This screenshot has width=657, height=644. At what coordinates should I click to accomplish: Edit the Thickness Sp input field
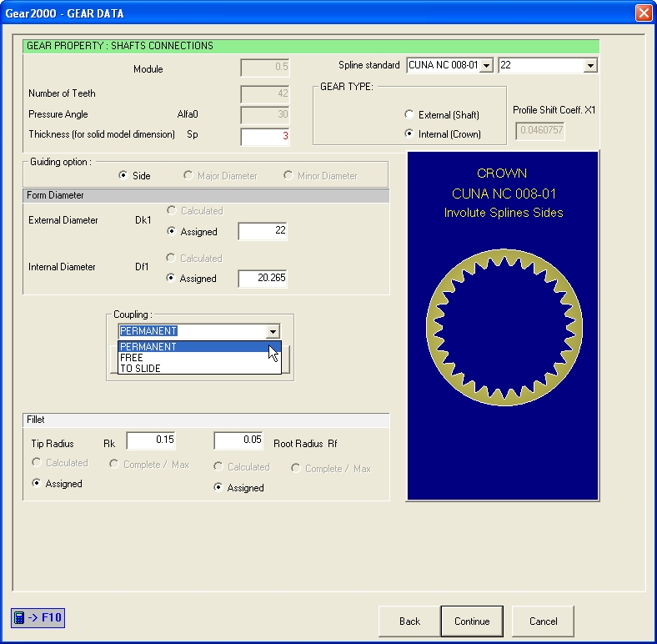[x=265, y=136]
